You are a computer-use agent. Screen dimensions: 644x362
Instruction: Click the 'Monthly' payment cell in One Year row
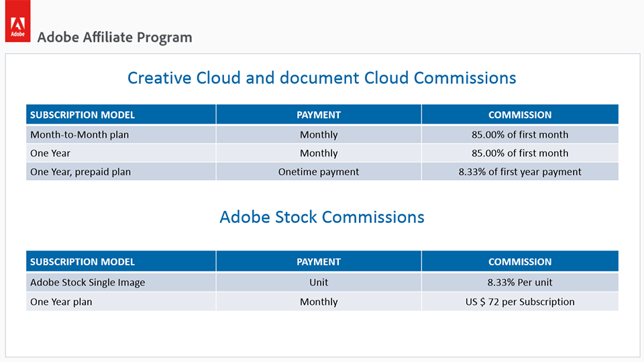[319, 153]
